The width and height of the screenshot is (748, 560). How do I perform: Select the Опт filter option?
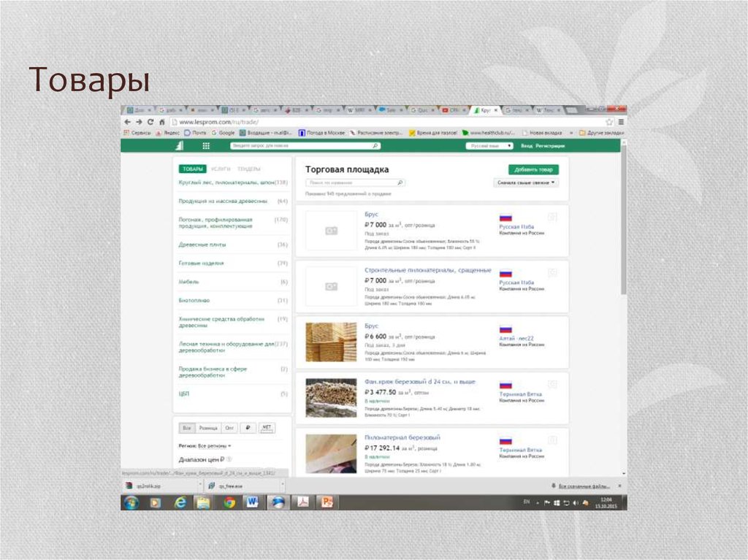tap(229, 428)
